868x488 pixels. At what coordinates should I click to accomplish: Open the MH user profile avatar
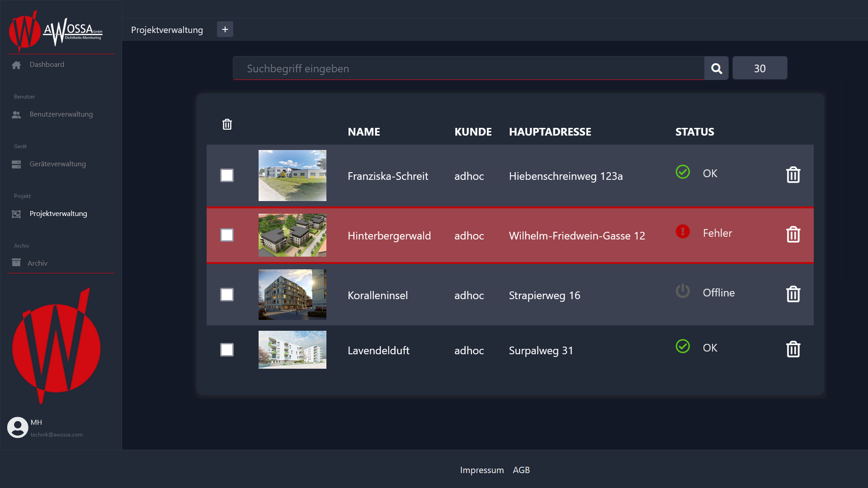pos(18,427)
